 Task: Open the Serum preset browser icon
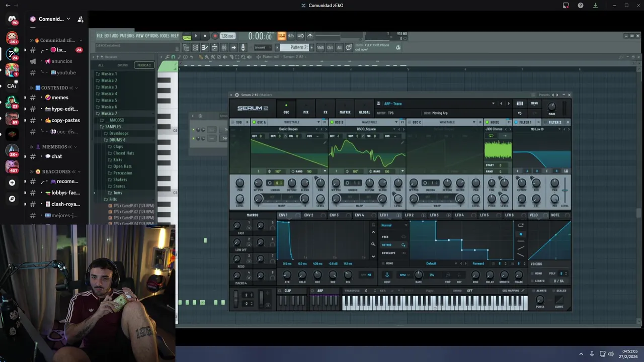(x=520, y=104)
